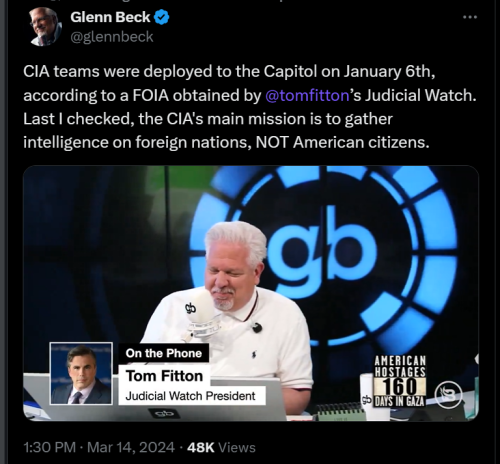
Task: Click the tweet text about CIA teams
Action: click(250, 107)
